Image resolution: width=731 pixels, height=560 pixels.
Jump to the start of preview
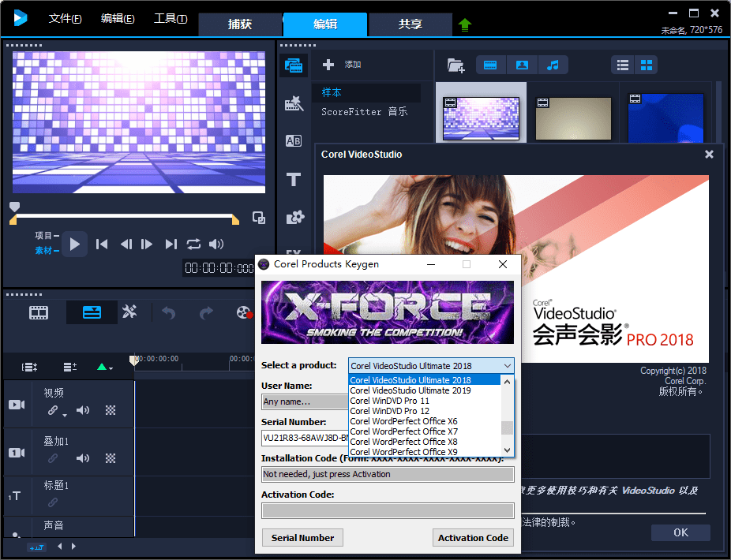point(102,245)
